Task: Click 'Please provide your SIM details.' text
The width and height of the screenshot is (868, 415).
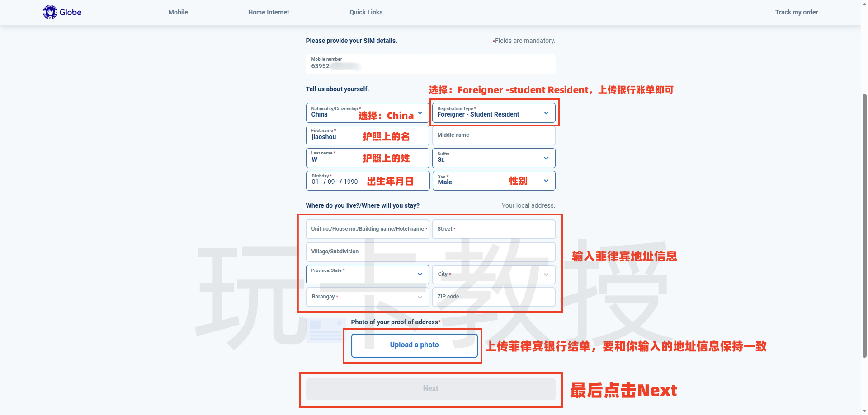Action: (351, 41)
